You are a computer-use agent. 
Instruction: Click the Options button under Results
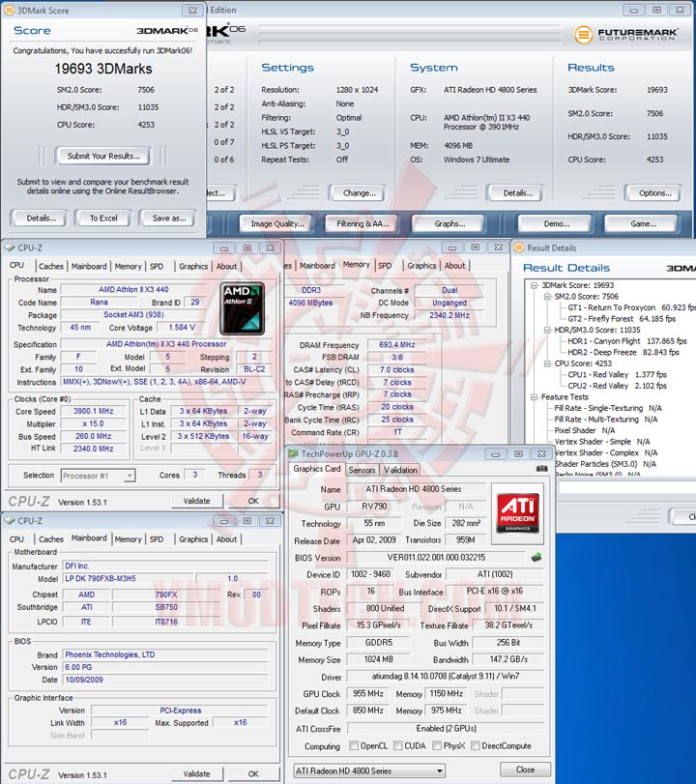[654, 193]
